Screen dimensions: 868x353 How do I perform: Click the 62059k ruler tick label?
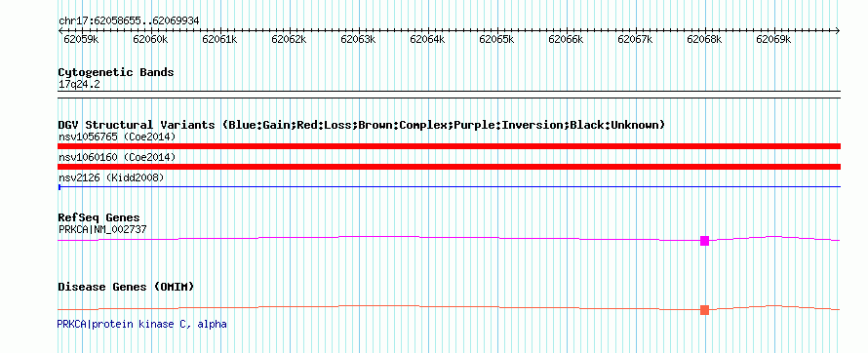coord(81,40)
